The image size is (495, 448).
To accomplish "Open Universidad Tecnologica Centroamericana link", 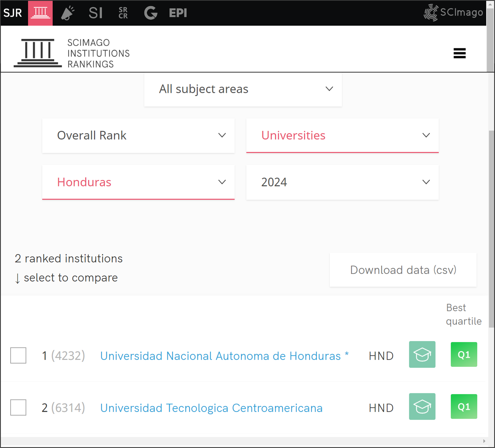I will pyautogui.click(x=211, y=408).
